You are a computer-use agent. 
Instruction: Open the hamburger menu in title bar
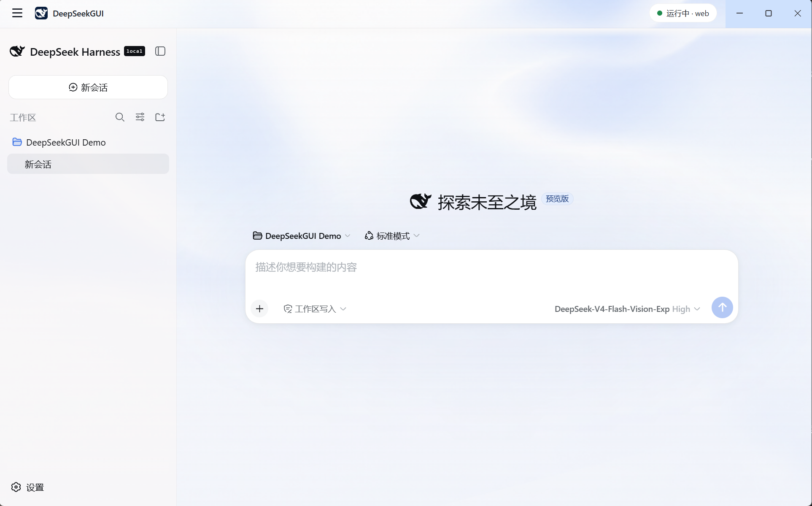17,13
